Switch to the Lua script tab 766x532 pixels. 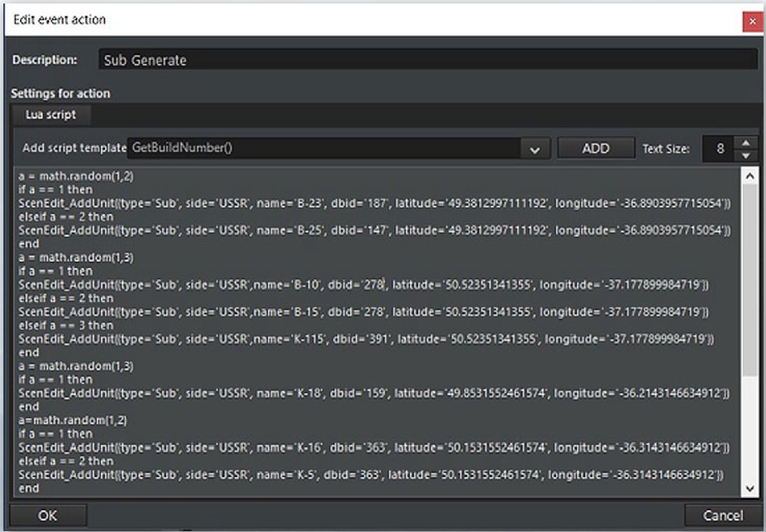coord(51,115)
